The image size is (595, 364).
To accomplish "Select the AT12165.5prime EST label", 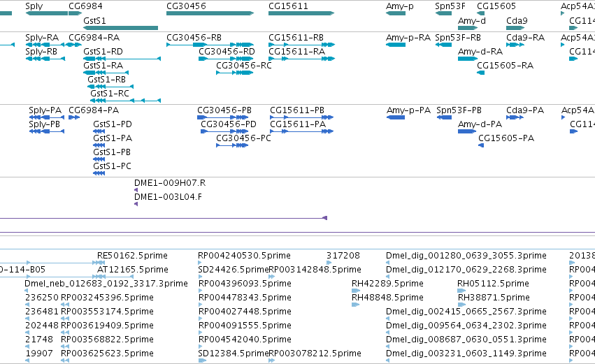I will [133, 270].
